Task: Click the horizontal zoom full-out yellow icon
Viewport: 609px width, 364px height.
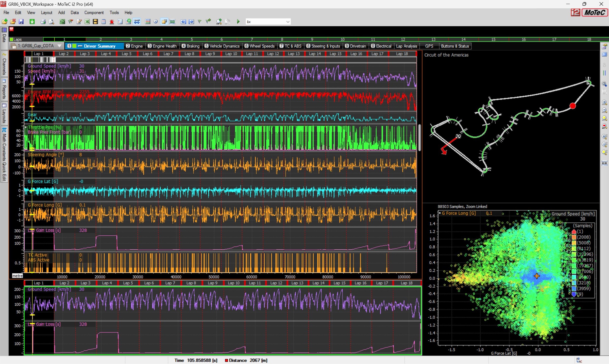Action: 604,118
